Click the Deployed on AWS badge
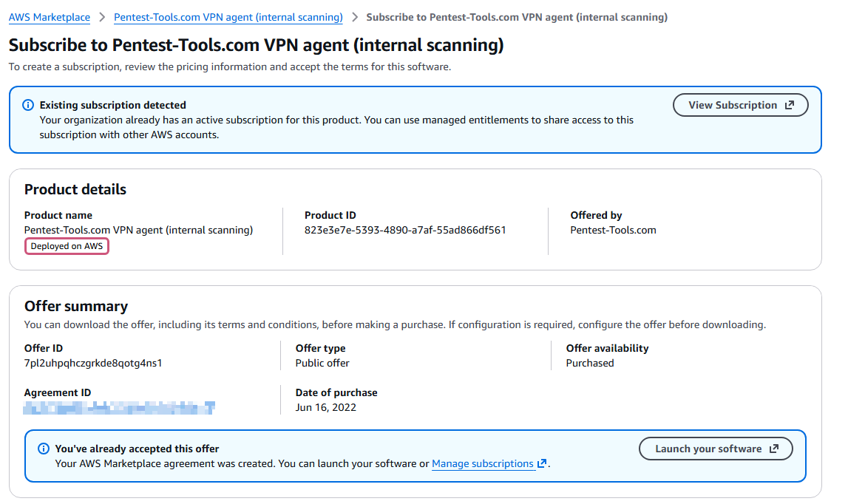 tap(67, 246)
